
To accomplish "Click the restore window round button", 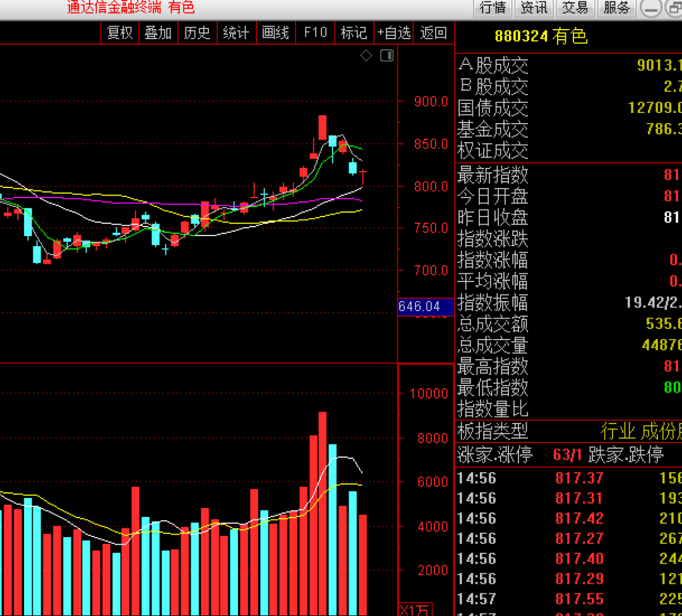I will (674, 8).
